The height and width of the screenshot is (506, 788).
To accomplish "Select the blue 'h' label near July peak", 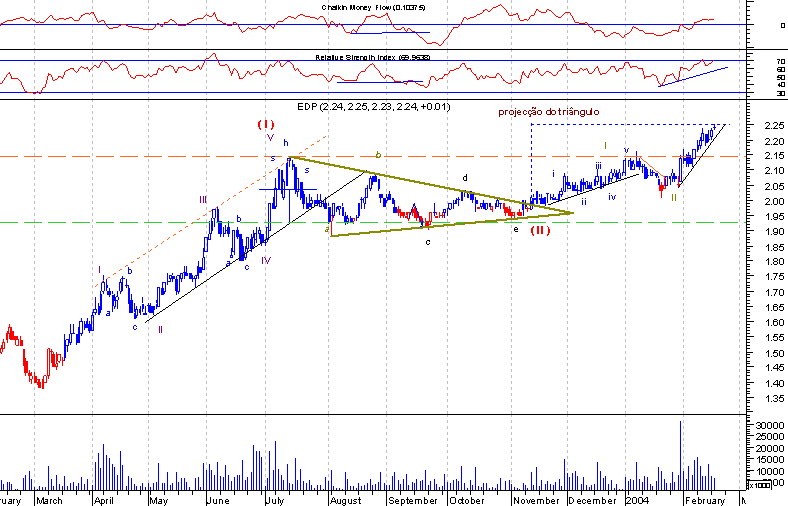I will click(x=285, y=143).
